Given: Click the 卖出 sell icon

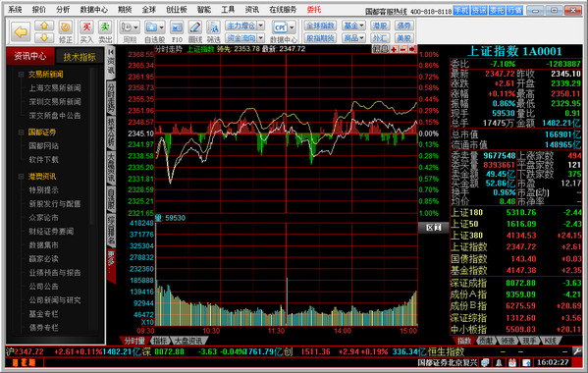Looking at the screenshot, I should click(x=105, y=27).
